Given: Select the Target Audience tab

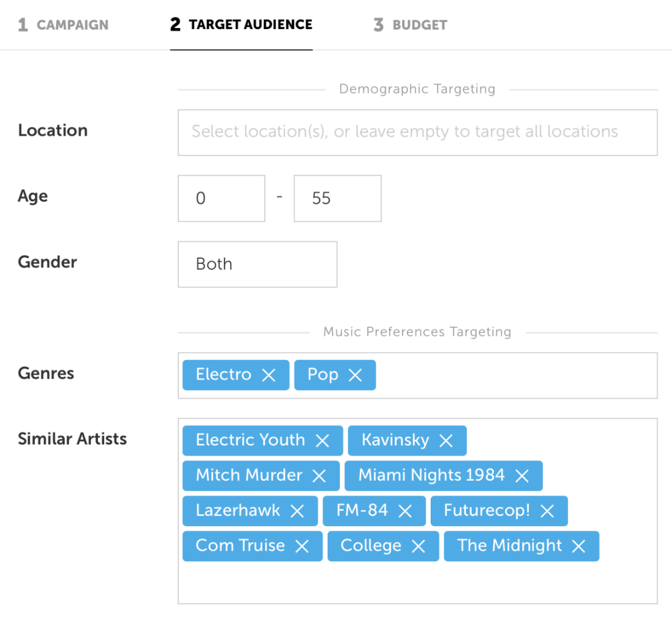Looking at the screenshot, I should (241, 25).
